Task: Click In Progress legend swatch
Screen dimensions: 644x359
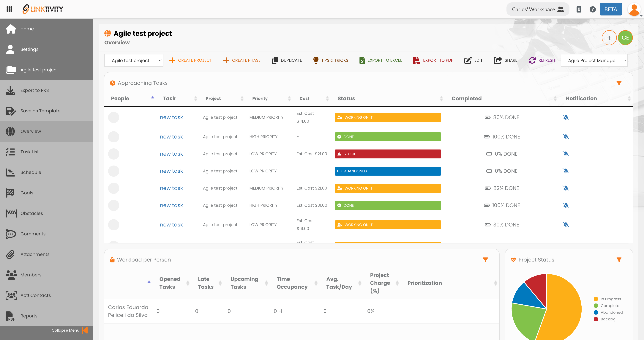Action: [x=596, y=299]
